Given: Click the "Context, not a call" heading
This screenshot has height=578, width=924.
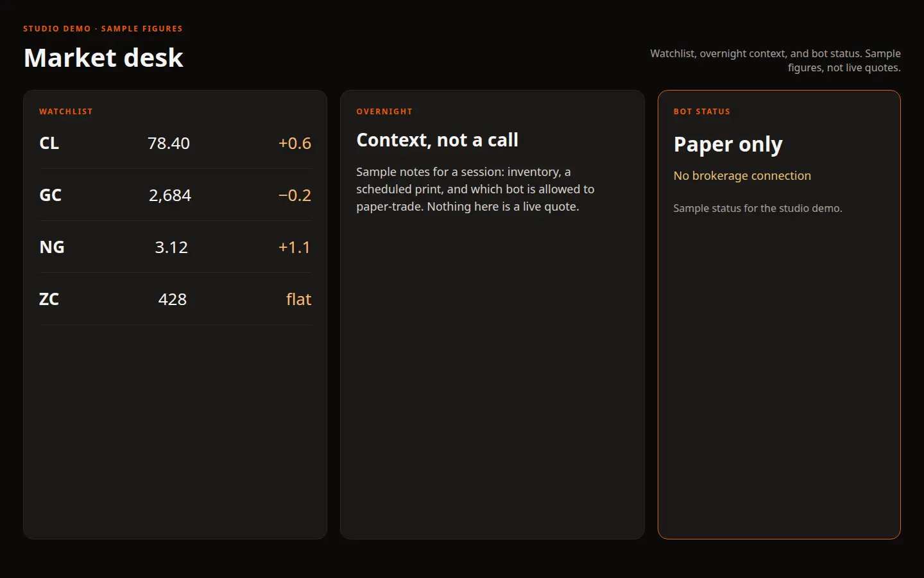Looking at the screenshot, I should [x=437, y=140].
